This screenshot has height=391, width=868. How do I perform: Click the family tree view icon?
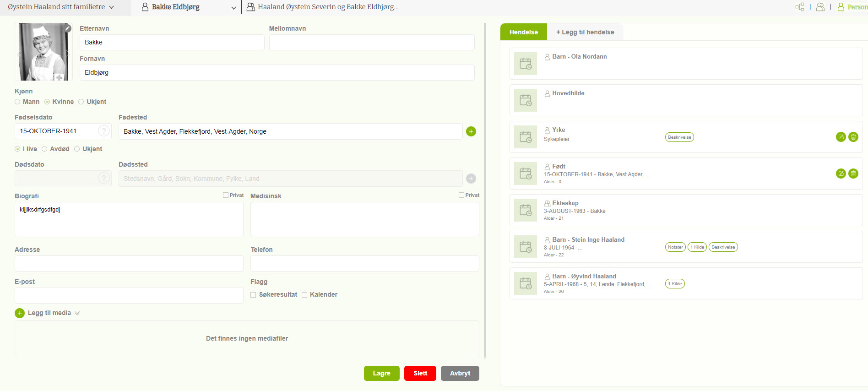click(800, 7)
